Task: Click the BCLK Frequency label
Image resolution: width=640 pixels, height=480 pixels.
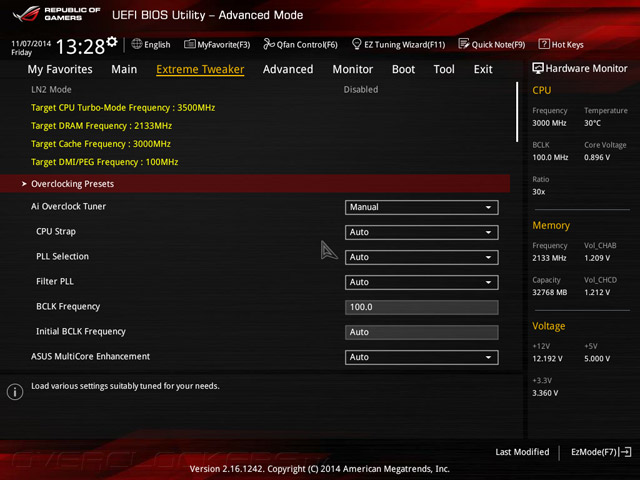Action: 68,307
